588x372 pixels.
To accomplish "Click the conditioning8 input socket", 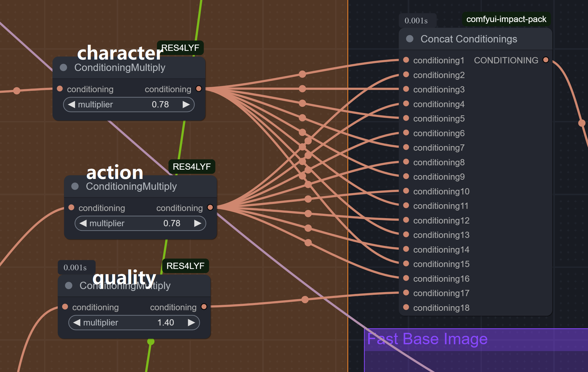I will click(x=406, y=162).
